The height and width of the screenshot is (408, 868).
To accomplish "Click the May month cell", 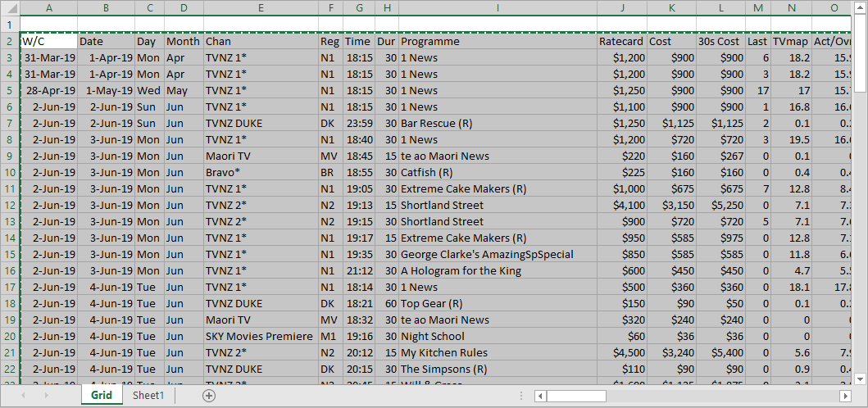I will [x=184, y=90].
